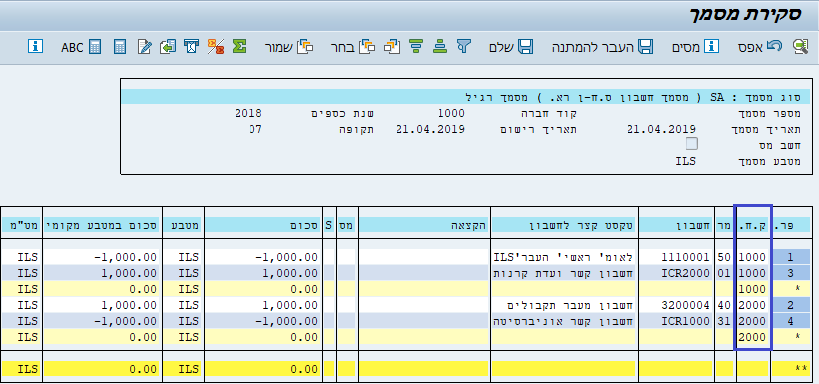Toggle the חשב מס checkbox
The width and height of the screenshot is (819, 384).
pos(692,144)
